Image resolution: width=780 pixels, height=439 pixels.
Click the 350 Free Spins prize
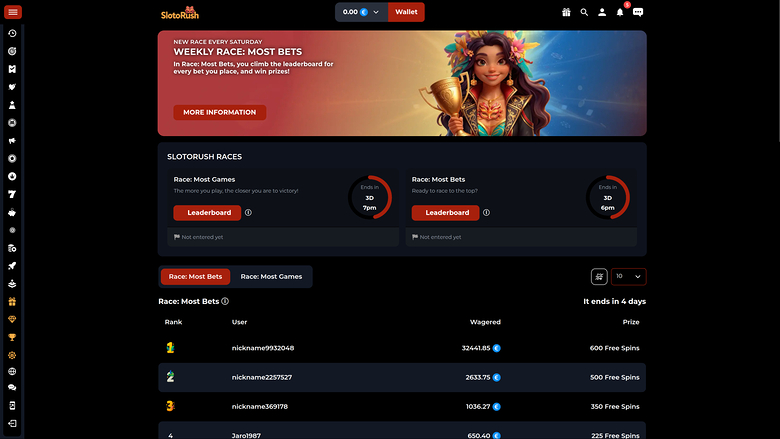pos(615,406)
